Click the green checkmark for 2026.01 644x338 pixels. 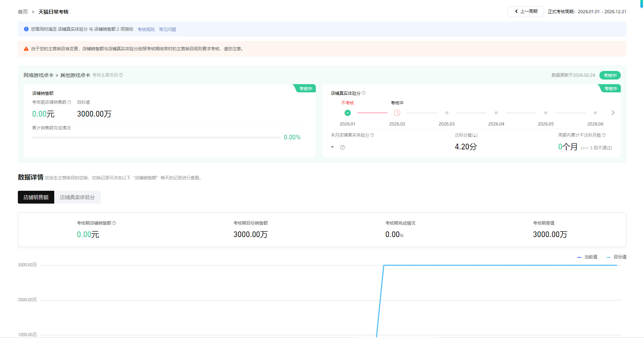pyautogui.click(x=348, y=113)
